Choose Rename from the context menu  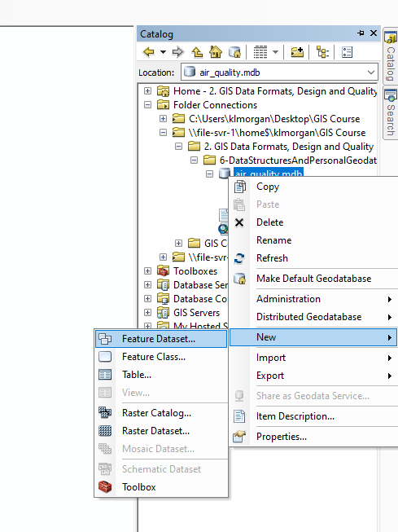tap(274, 240)
